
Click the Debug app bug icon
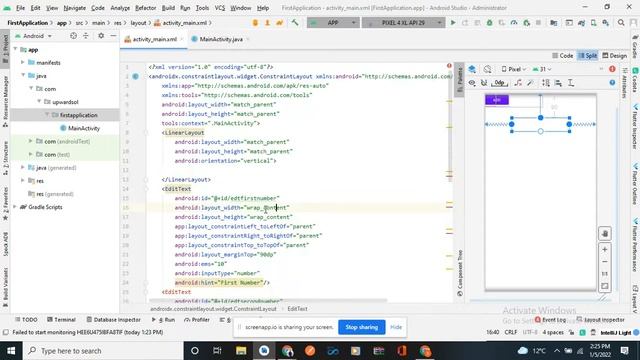point(489,23)
